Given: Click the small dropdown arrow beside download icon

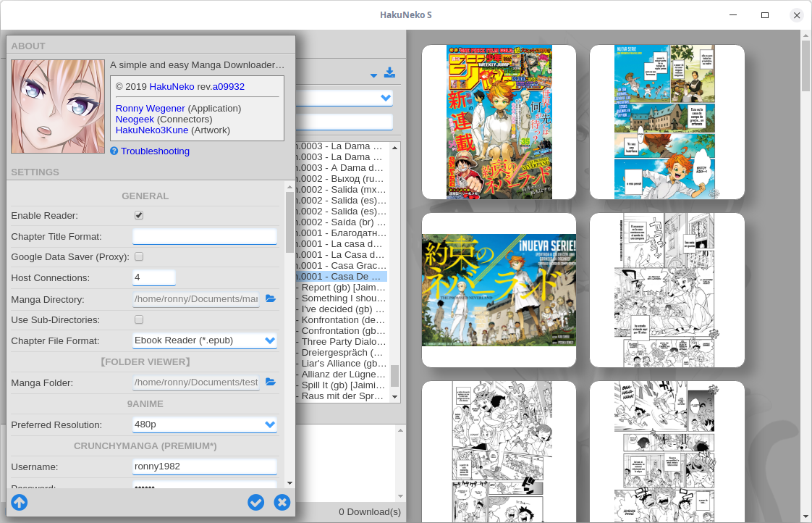Looking at the screenshot, I should [374, 75].
